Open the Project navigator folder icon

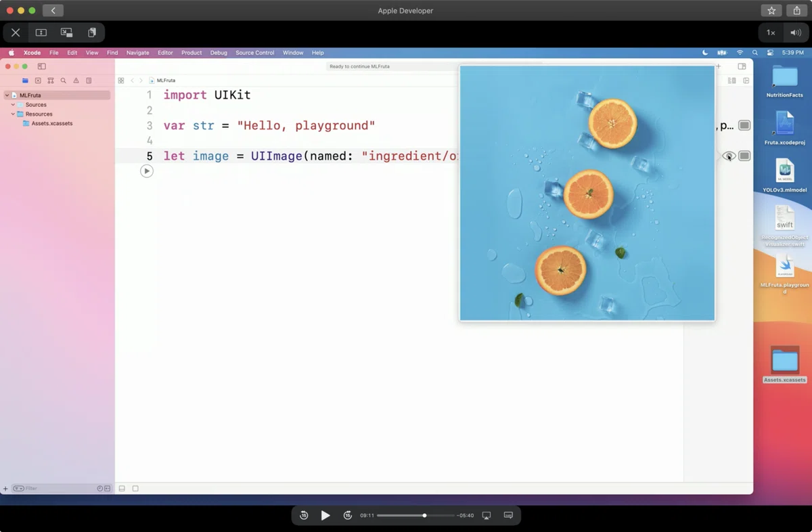[25, 81]
